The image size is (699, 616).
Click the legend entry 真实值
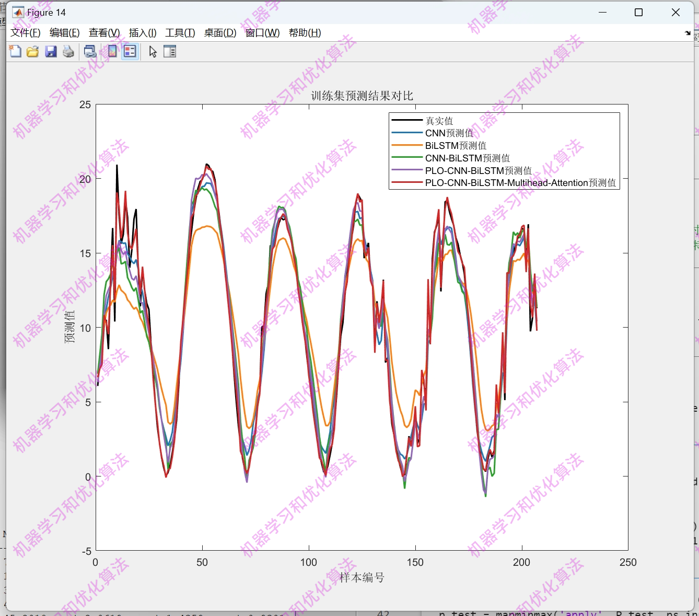[x=439, y=121]
